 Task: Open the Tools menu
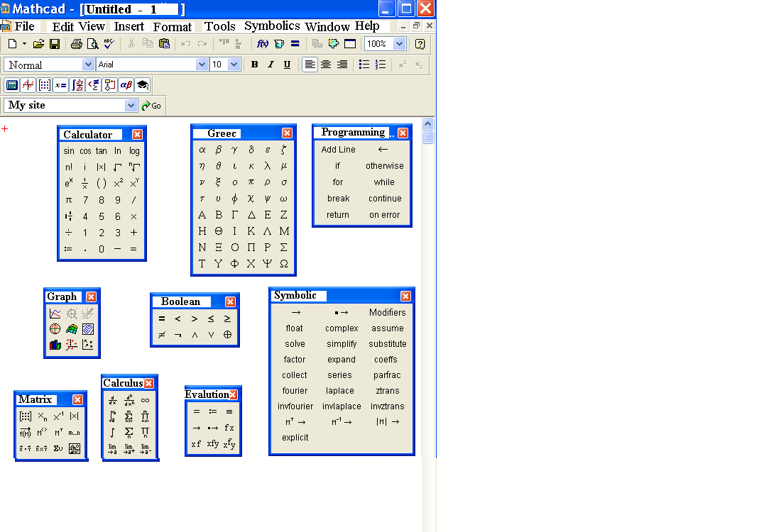219,26
